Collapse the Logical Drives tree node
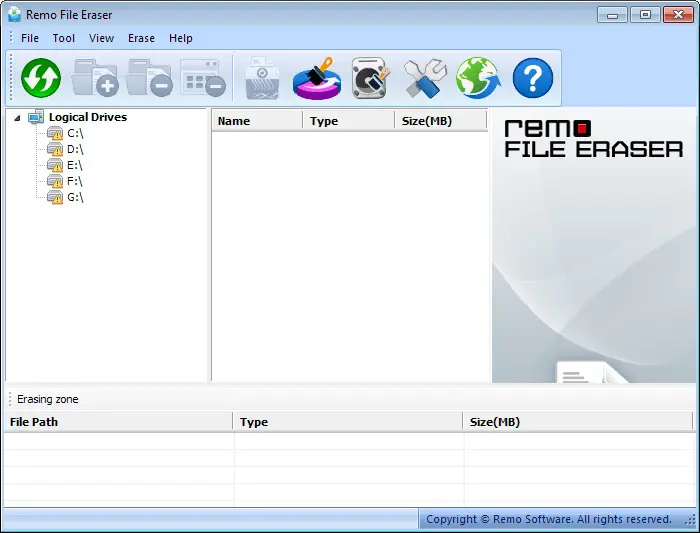The height and width of the screenshot is (533, 700). 17,118
